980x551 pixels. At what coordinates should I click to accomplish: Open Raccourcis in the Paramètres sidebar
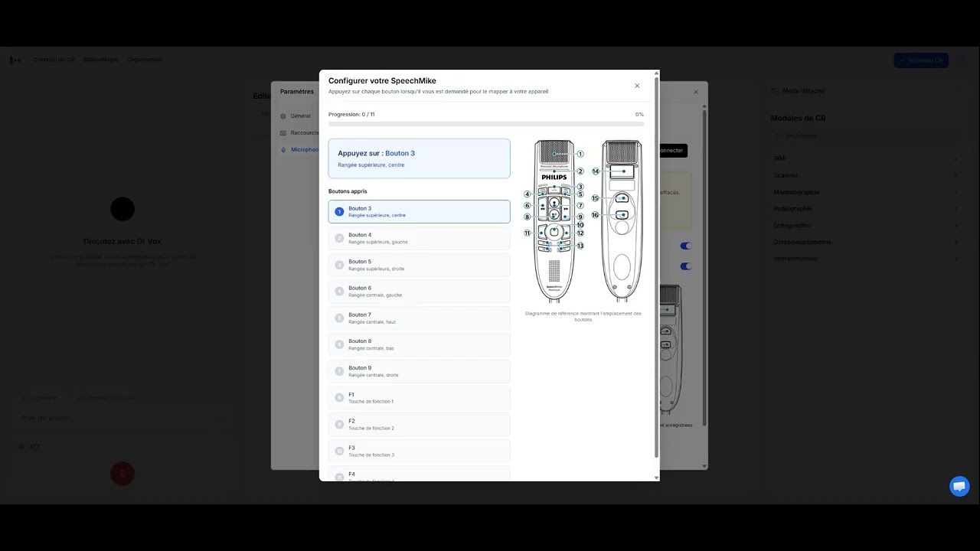click(x=300, y=132)
